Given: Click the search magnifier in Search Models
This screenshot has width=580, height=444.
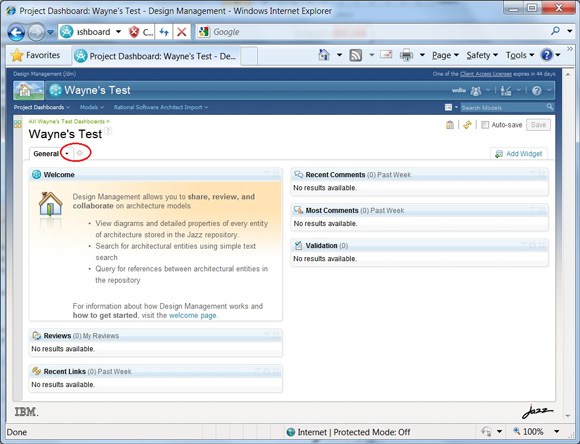Looking at the screenshot, I should [550, 107].
